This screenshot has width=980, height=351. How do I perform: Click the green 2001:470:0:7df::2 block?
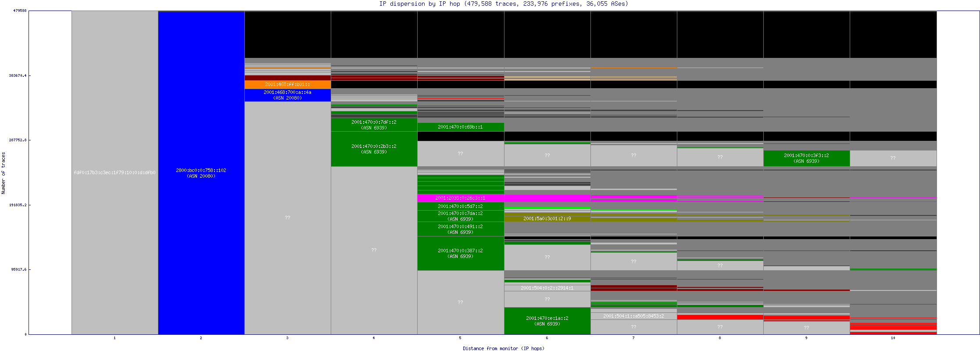click(374, 125)
